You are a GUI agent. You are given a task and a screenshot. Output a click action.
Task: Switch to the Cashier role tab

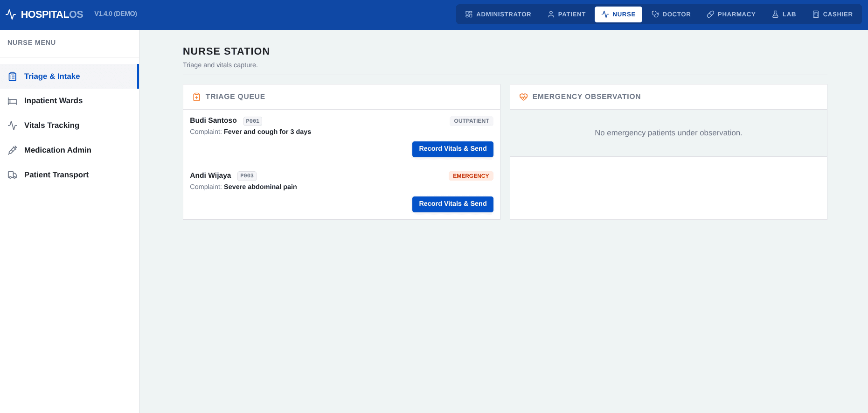[833, 14]
